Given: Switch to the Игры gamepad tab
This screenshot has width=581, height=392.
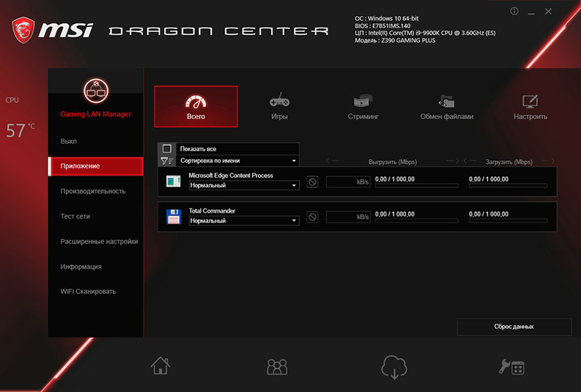Looking at the screenshot, I should pos(280,107).
